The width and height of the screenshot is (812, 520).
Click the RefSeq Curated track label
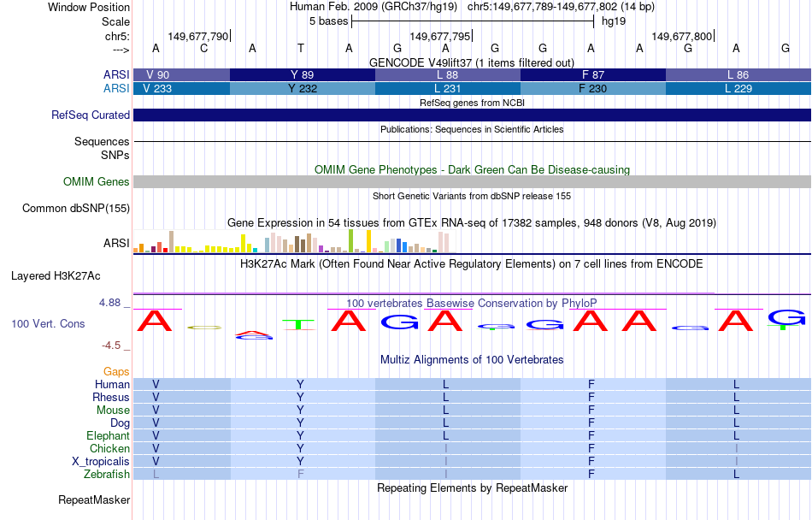click(91, 115)
